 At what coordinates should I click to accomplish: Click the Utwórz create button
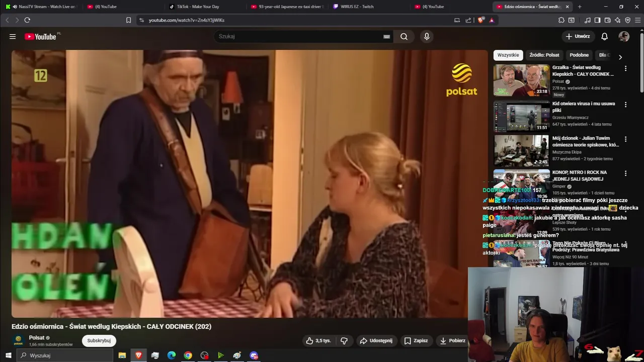tap(578, 36)
